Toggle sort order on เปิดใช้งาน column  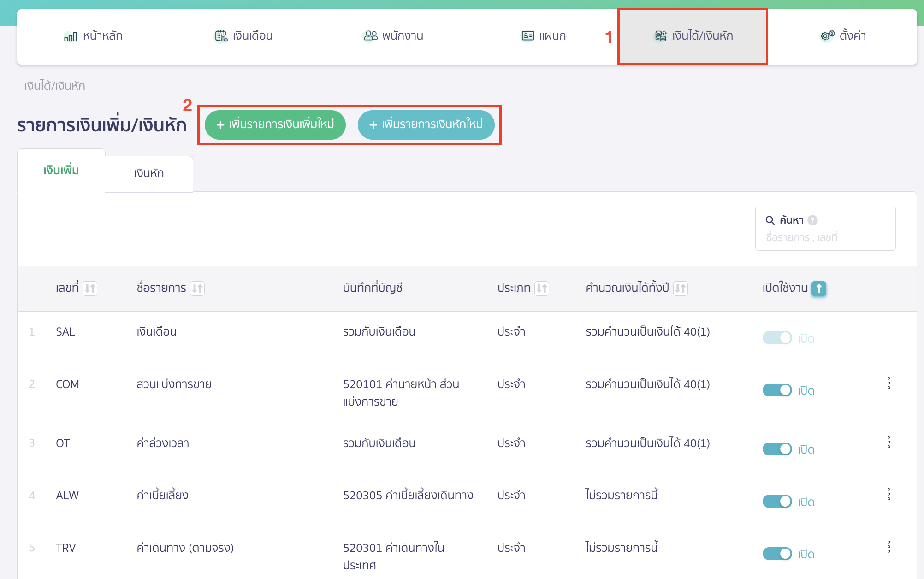point(818,288)
